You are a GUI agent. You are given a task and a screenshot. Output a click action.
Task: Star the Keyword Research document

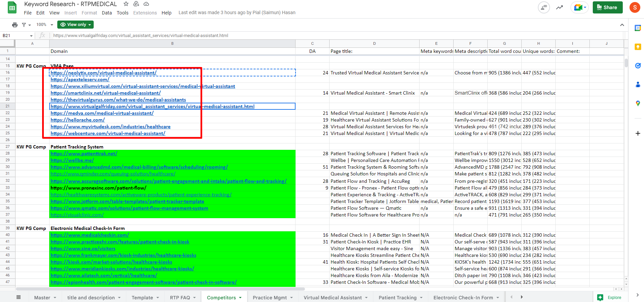(x=126, y=4)
